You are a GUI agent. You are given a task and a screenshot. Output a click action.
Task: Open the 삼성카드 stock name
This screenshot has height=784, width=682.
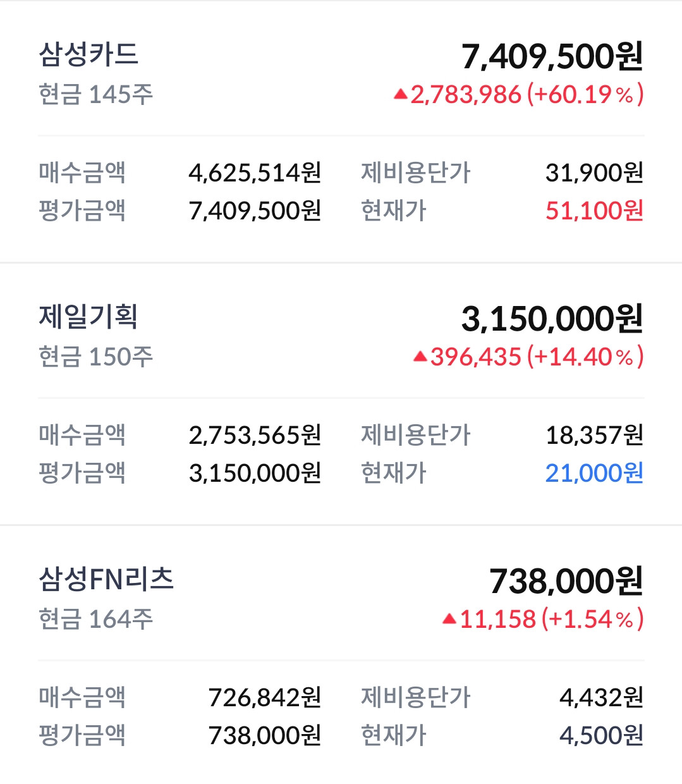point(88,54)
